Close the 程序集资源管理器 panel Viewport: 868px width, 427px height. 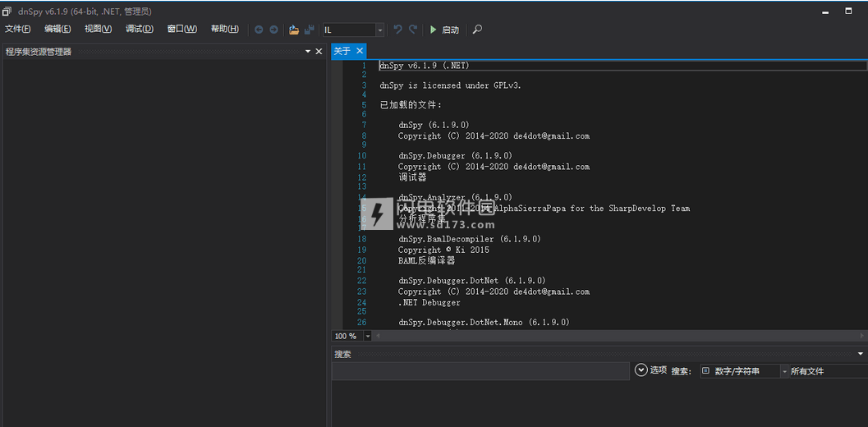click(x=319, y=52)
